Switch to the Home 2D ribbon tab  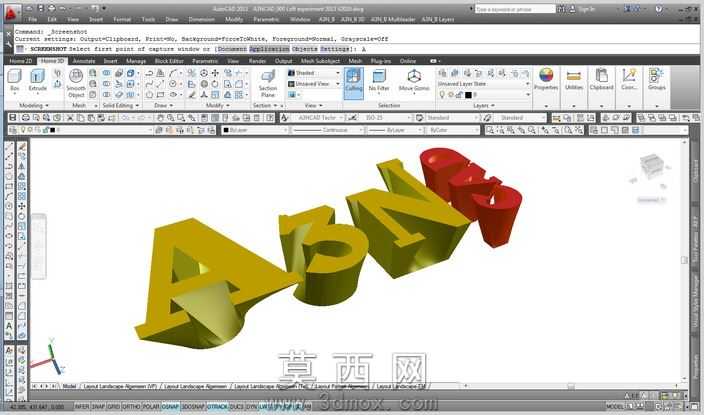[21, 61]
